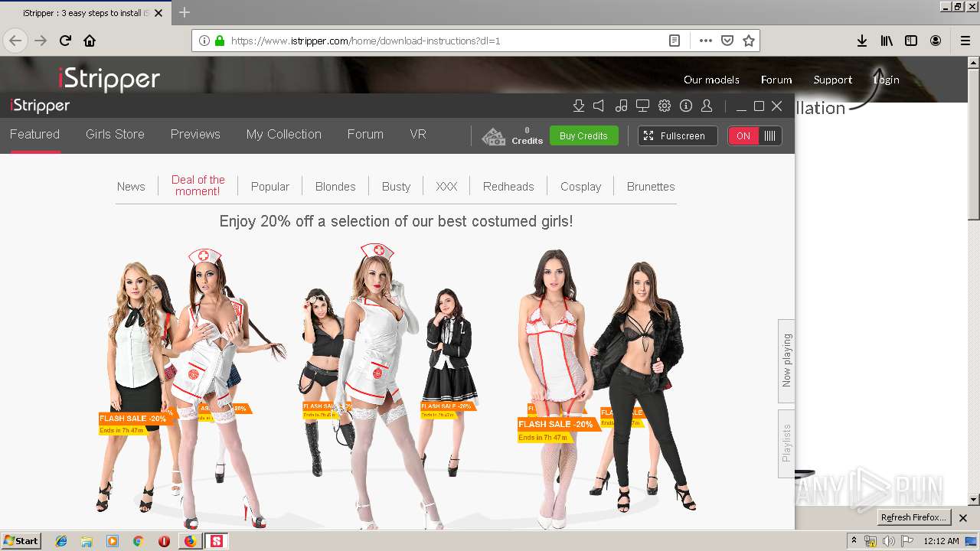980x551 pixels.
Task: Open Firefox account icon
Action: (x=936, y=41)
